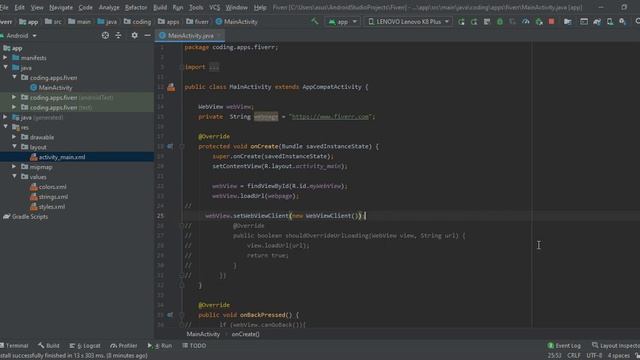Open the Run tool window
Screen dimensions: 640x360
pos(160,346)
